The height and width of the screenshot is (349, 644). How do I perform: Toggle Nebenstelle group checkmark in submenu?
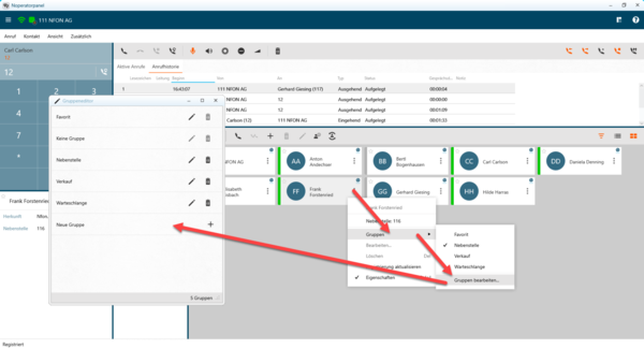pos(466,245)
